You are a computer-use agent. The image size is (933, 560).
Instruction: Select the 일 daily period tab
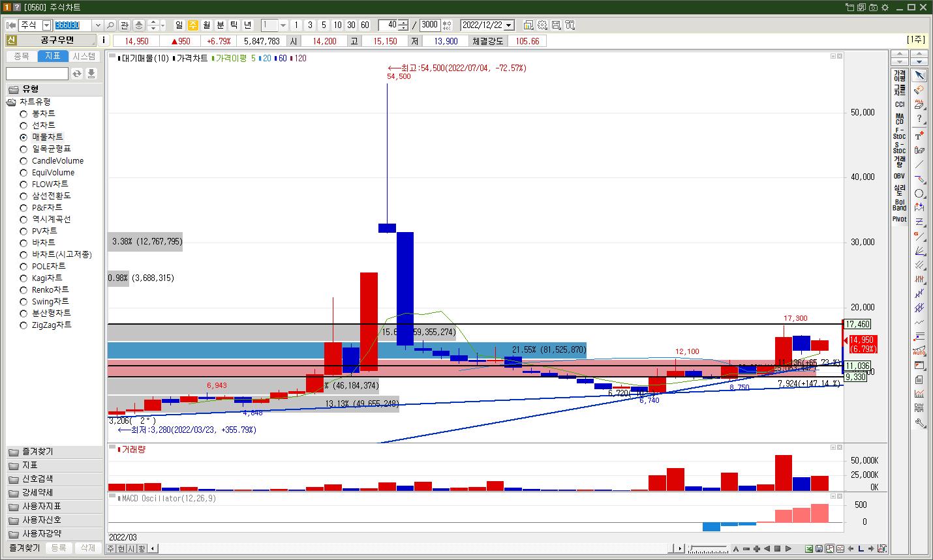tap(179, 25)
